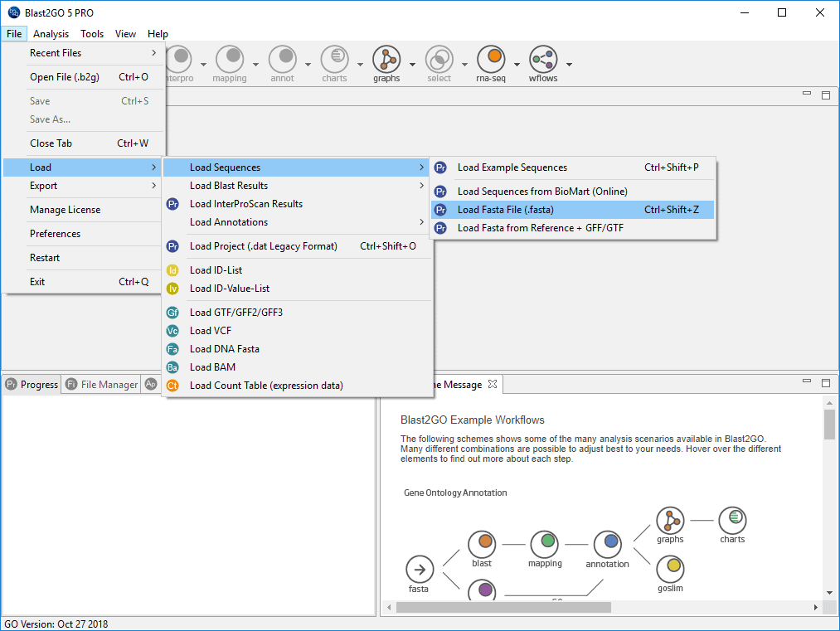This screenshot has width=840, height=631.
Task: Click the graphs node in workflow diagram
Action: [x=670, y=520]
